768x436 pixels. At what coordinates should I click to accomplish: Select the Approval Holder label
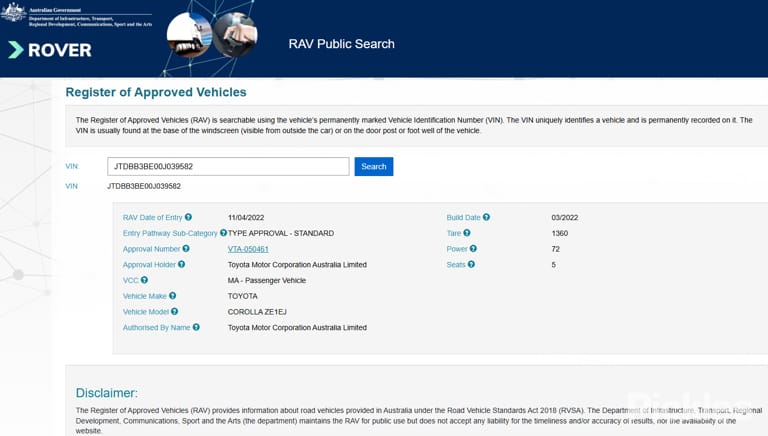(149, 265)
